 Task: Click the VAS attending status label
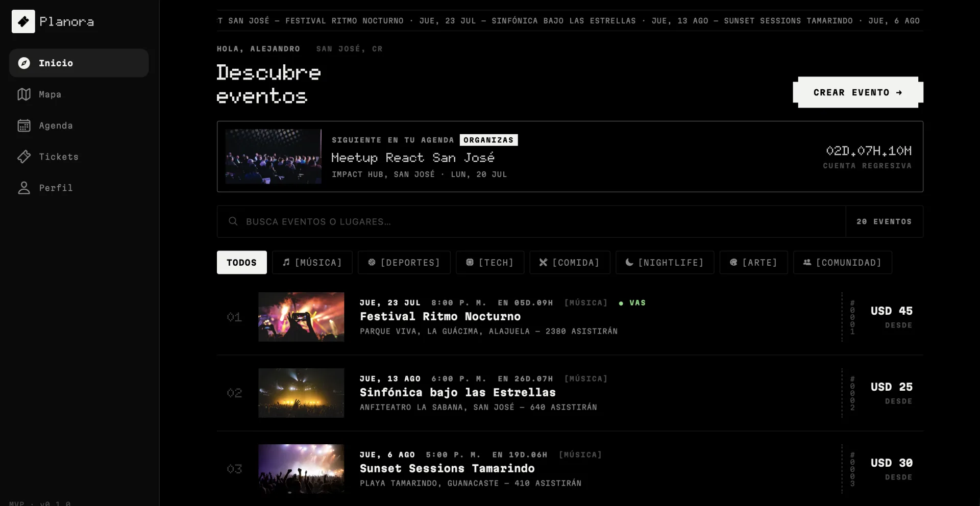click(x=632, y=303)
